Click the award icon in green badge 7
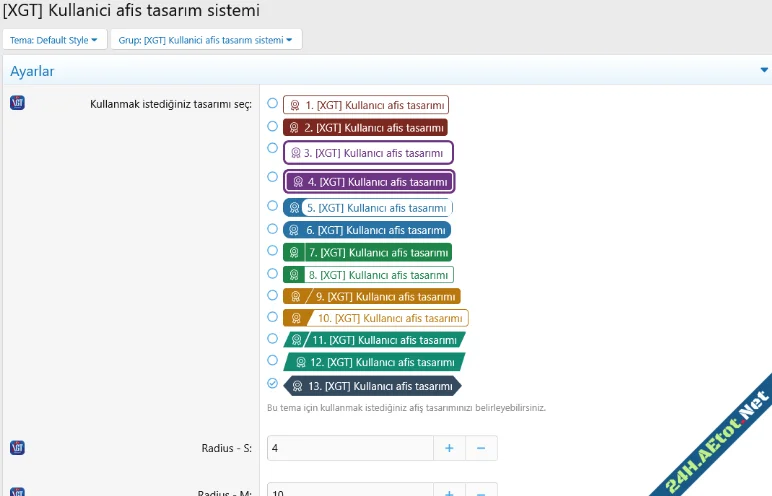 click(294, 253)
